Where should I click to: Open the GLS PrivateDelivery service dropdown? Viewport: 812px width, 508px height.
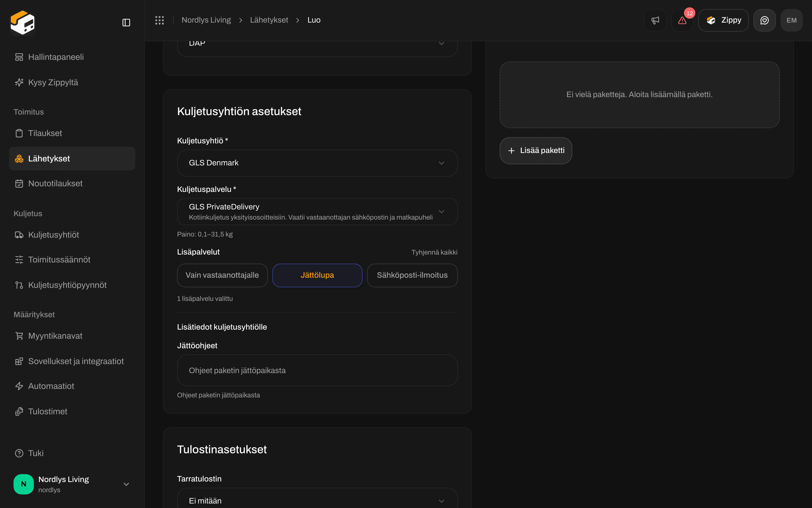[x=317, y=212]
